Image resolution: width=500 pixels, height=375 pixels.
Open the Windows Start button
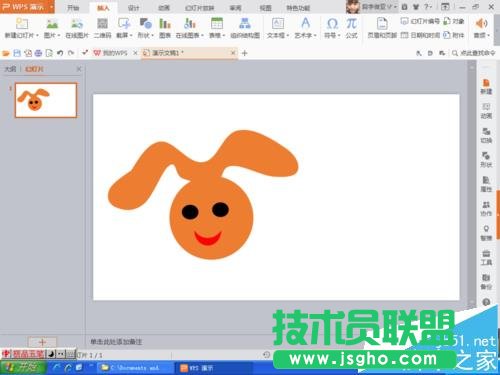pos(23,368)
